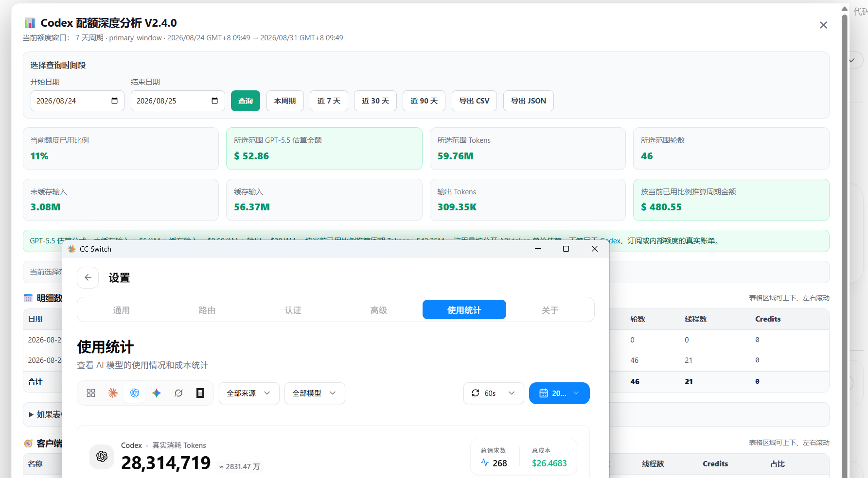Viewport: 868px width, 478px height.
Task: Click the 日期 column header
Action: (x=35, y=319)
